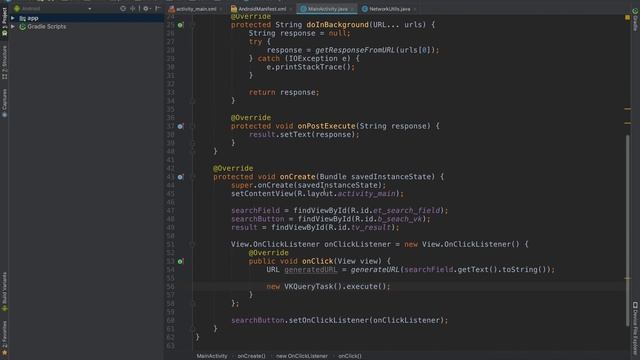The height and width of the screenshot is (360, 640).
Task: Click the return response statement
Action: [x=284, y=92]
